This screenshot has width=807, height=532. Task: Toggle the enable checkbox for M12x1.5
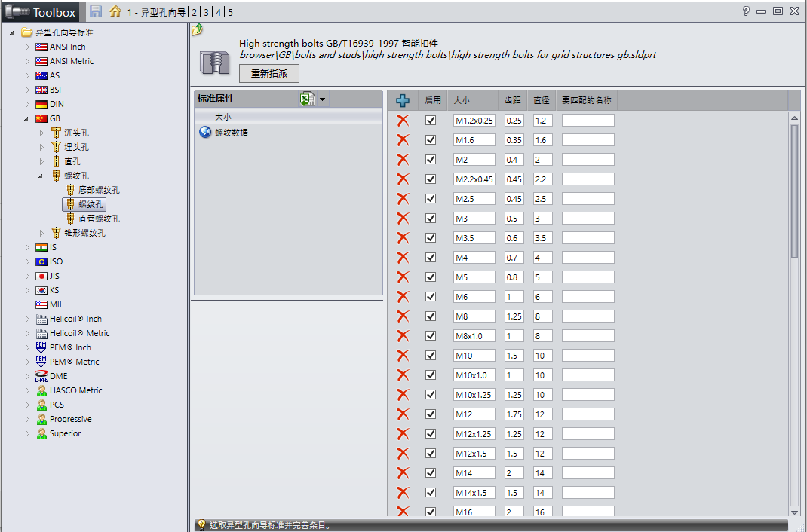coord(431,454)
